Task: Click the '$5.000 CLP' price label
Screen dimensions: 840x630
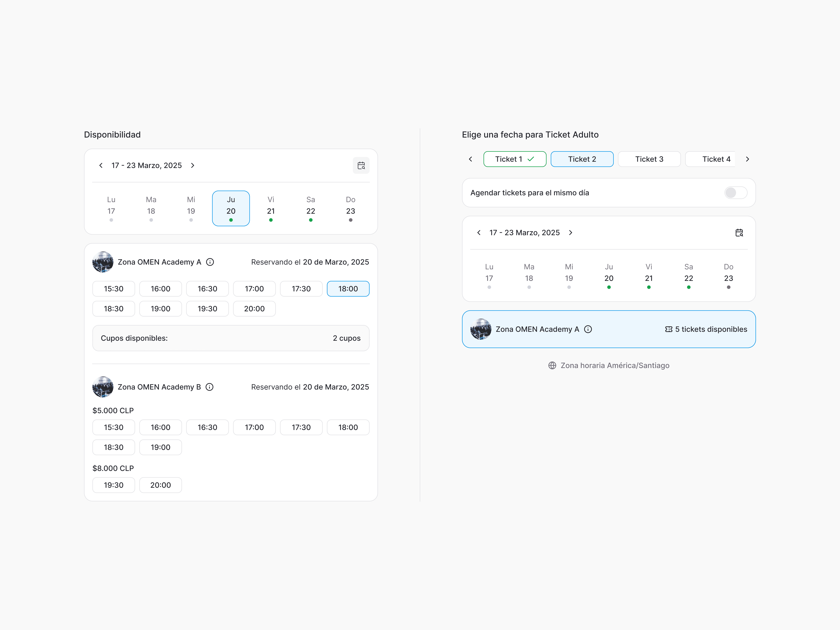Action: point(113,411)
